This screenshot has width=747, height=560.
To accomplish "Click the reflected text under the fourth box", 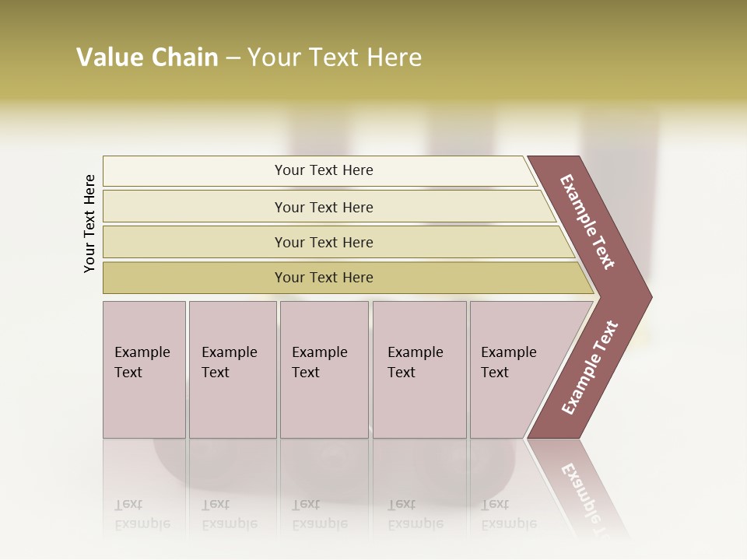I will tap(415, 513).
